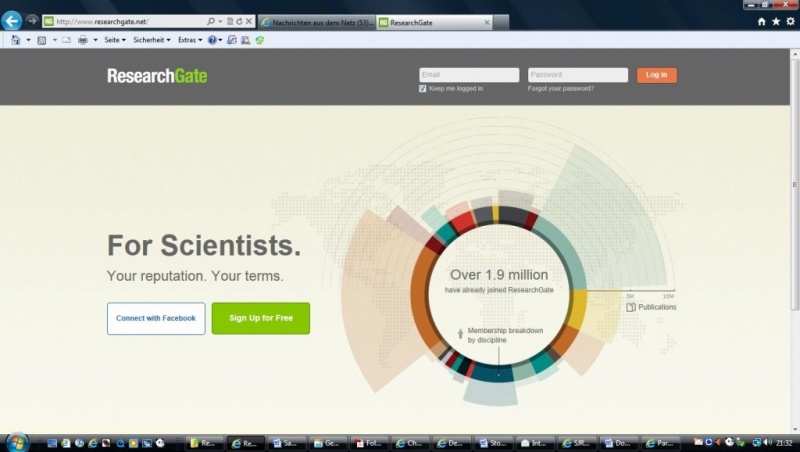Click the For Scientists. headline
This screenshot has width=800, height=452.
pos(204,245)
